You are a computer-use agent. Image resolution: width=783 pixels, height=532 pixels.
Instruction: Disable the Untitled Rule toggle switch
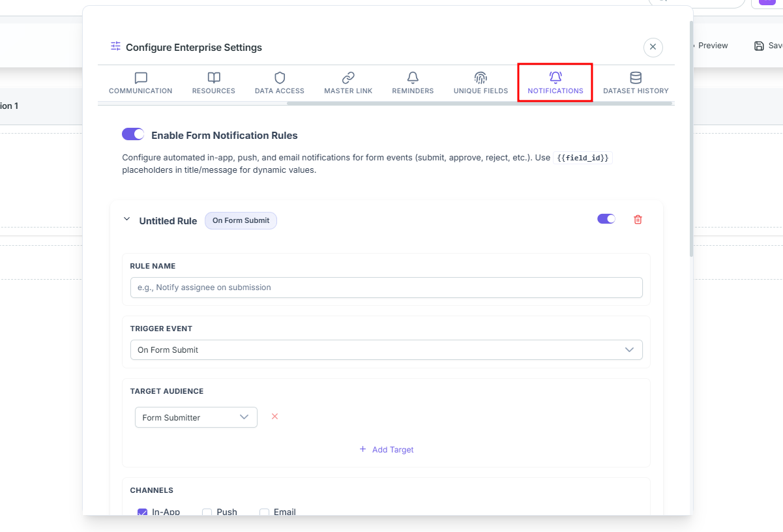pyautogui.click(x=606, y=219)
